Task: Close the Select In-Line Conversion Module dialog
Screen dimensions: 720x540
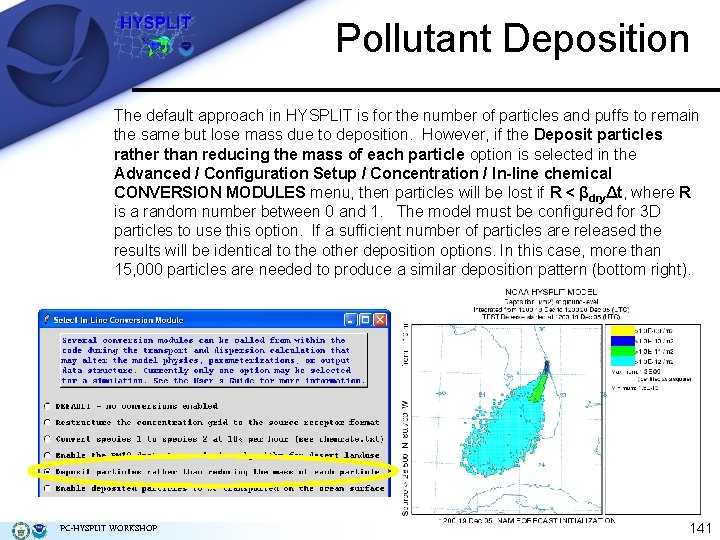Action: tap(380, 320)
